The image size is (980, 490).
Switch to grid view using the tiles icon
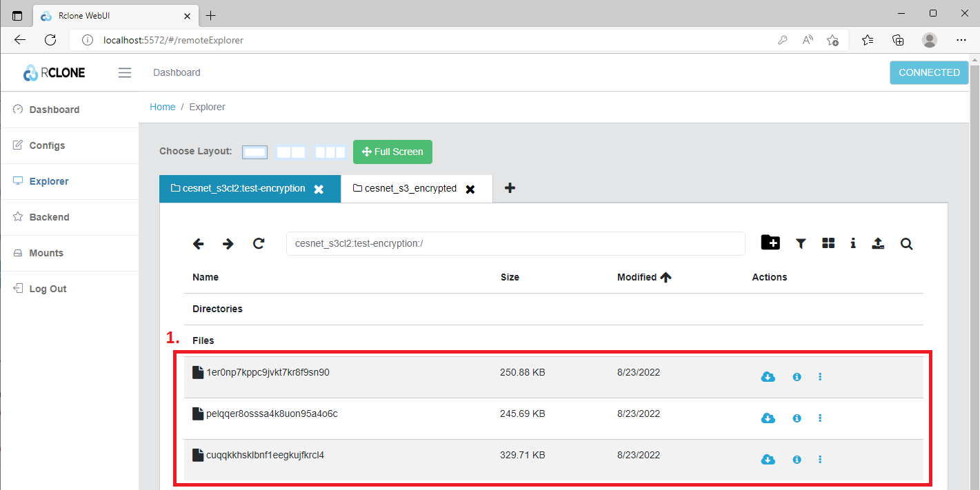(828, 243)
